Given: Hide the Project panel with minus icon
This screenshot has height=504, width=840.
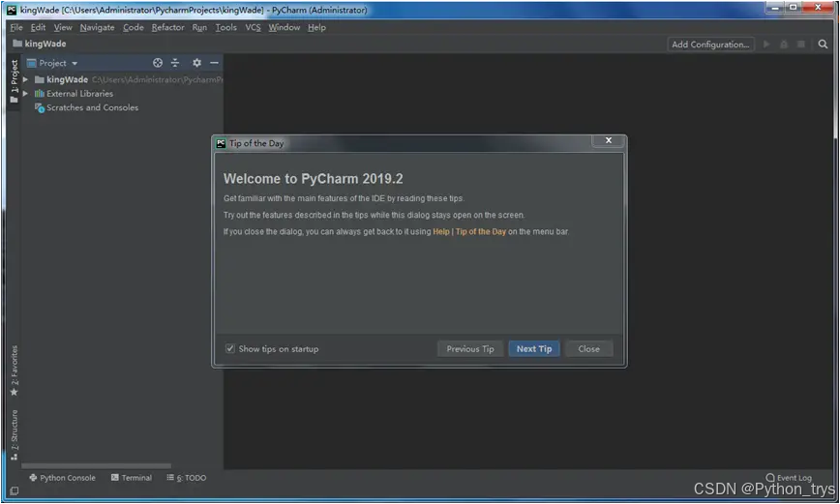Looking at the screenshot, I should click(x=214, y=63).
